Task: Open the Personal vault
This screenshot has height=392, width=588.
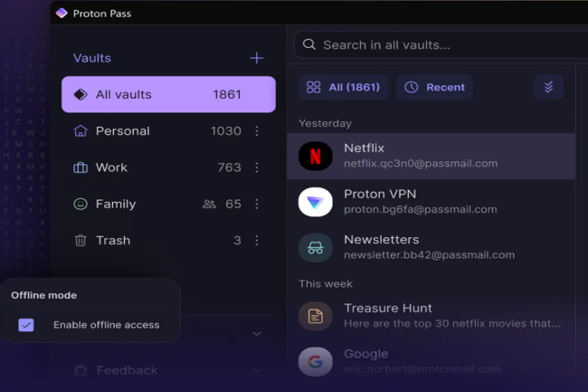Action: [x=168, y=131]
